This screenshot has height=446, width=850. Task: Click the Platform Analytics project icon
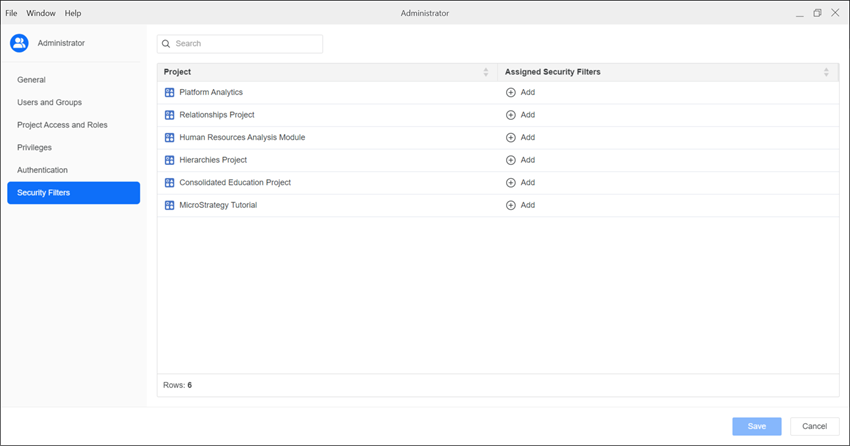click(169, 93)
